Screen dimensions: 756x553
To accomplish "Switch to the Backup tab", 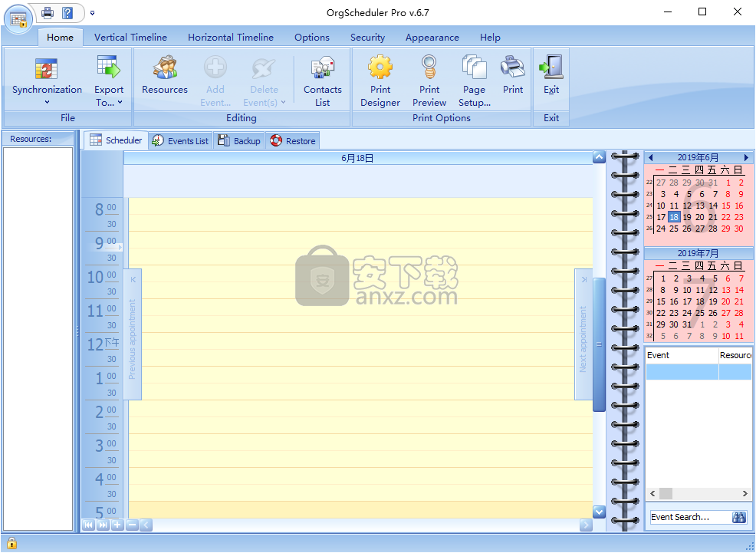I will [x=239, y=141].
